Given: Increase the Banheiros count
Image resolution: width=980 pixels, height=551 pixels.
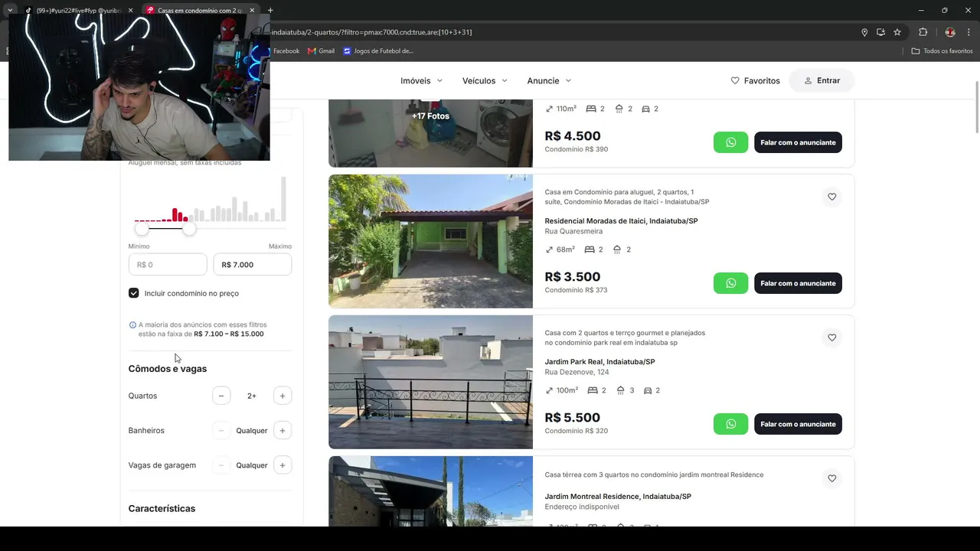Looking at the screenshot, I should [283, 431].
